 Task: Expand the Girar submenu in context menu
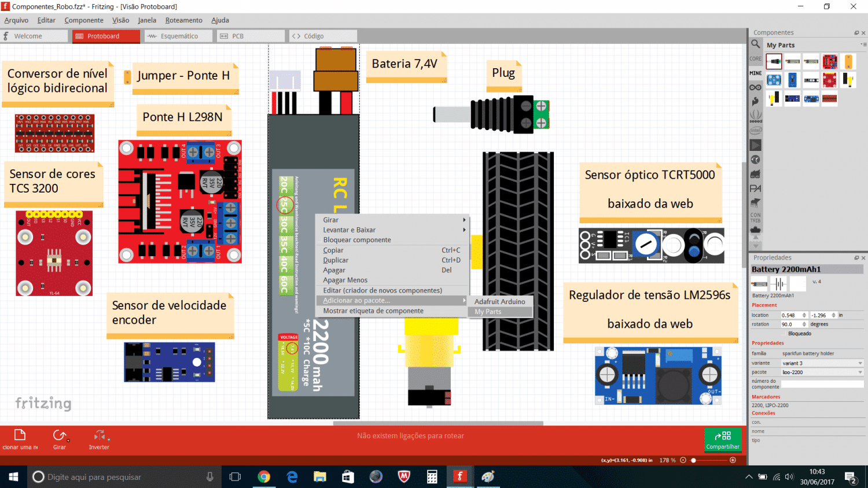click(393, 220)
